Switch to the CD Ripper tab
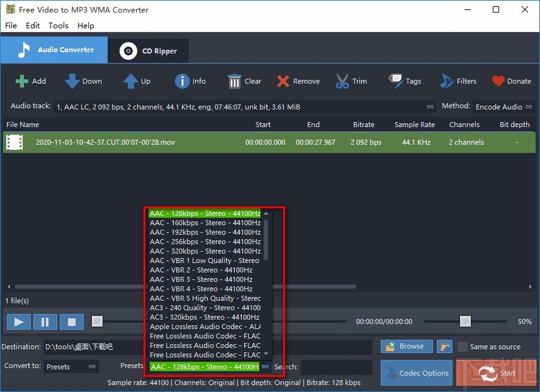 [x=148, y=50]
